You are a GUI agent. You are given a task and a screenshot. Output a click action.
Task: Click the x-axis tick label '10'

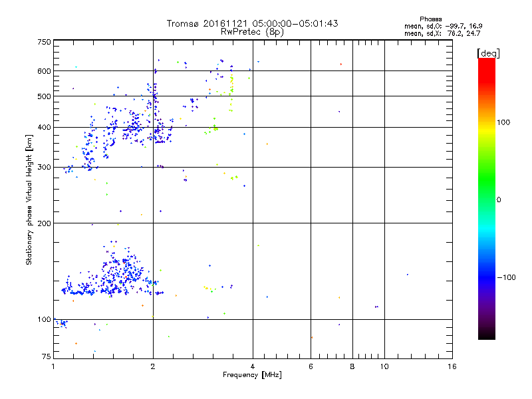point(384,366)
